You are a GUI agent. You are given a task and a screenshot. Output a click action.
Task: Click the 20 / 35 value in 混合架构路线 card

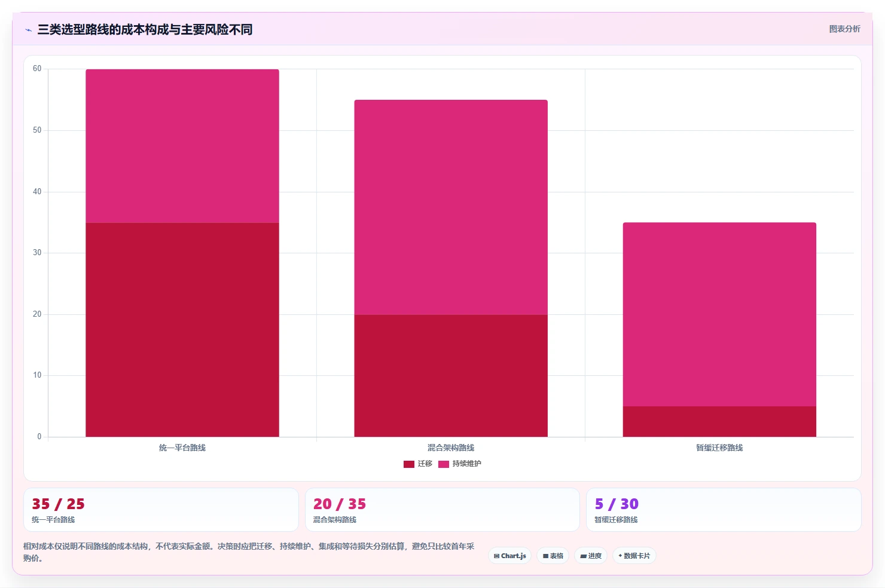click(x=340, y=504)
